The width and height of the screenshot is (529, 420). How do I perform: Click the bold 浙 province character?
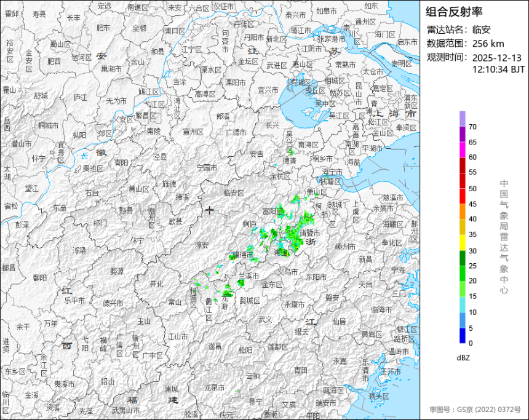click(311, 242)
